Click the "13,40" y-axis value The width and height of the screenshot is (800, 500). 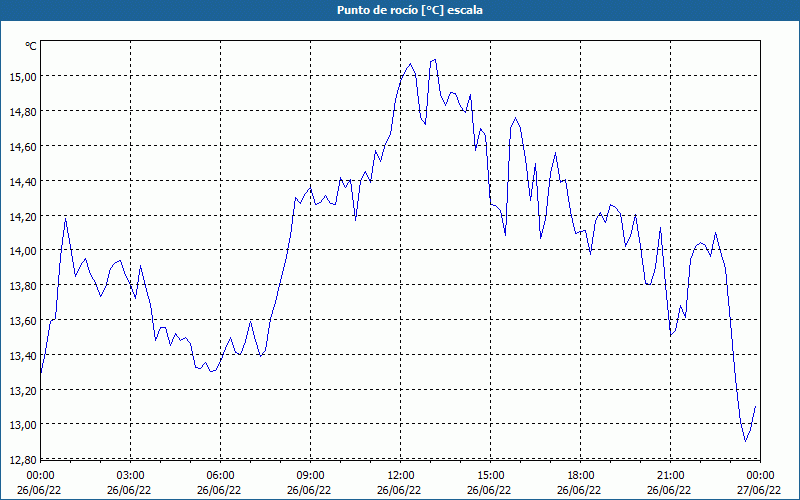23,356
